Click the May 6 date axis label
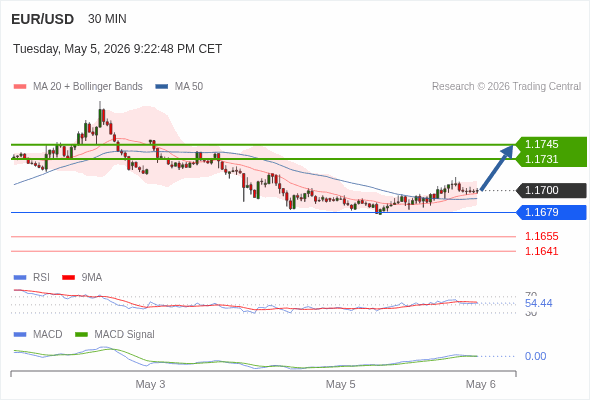The image size is (590, 400). point(481,384)
